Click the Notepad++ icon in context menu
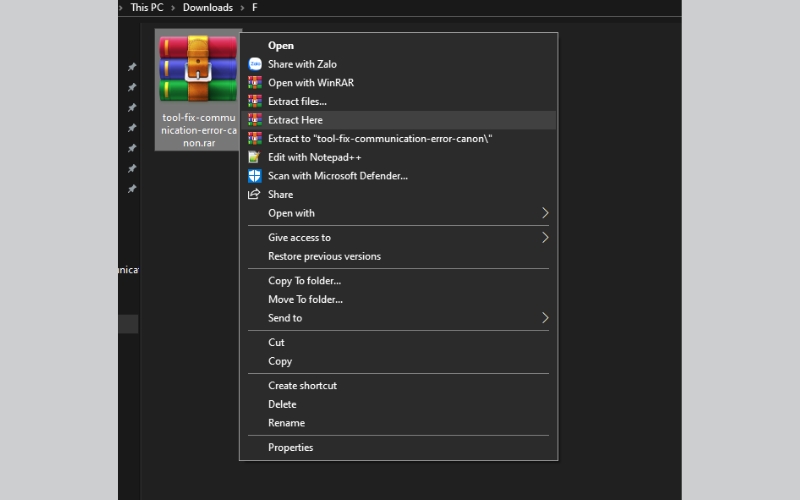Screen dimensions: 800x500 [x=254, y=157]
